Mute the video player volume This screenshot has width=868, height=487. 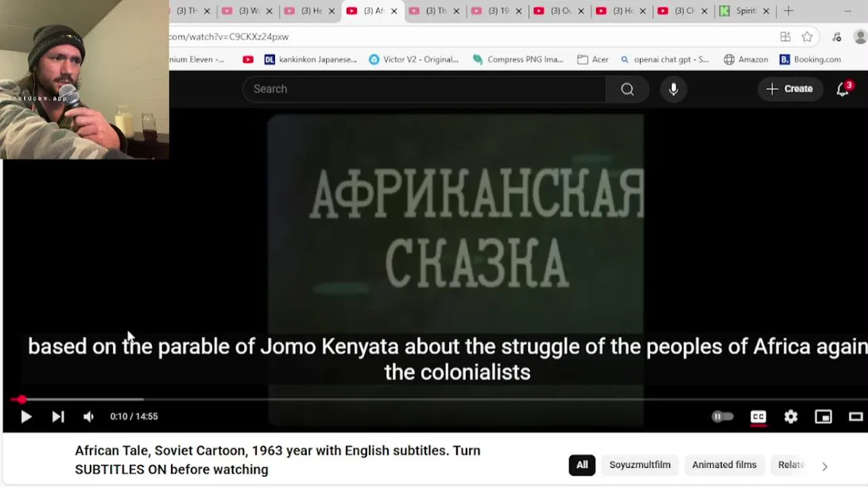pos(89,417)
